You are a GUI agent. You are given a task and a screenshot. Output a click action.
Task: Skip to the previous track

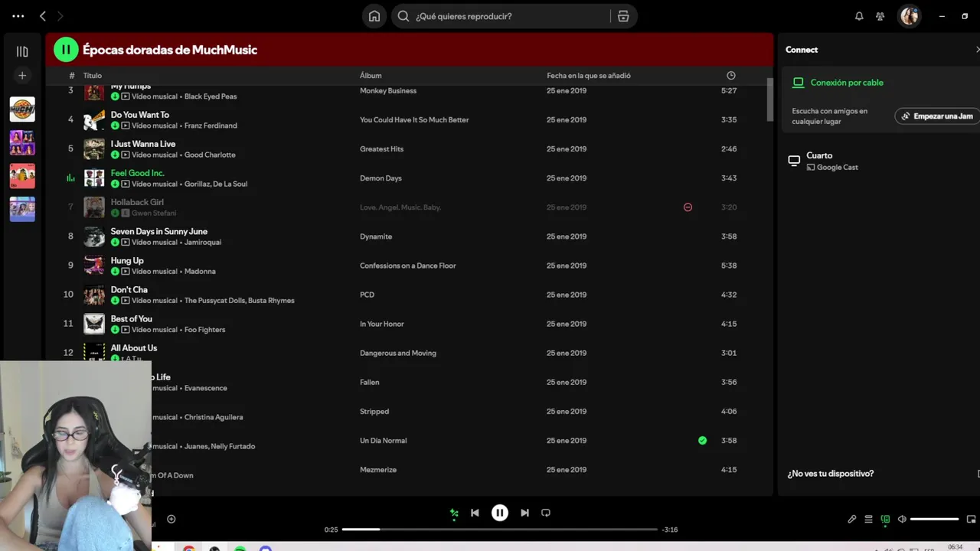coord(475,513)
